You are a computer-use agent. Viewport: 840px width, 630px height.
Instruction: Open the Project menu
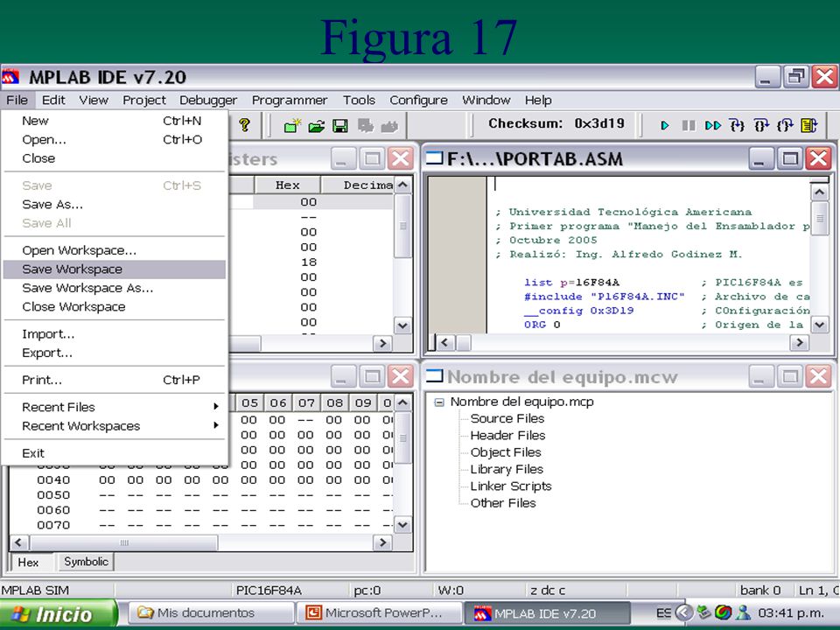[x=144, y=100]
